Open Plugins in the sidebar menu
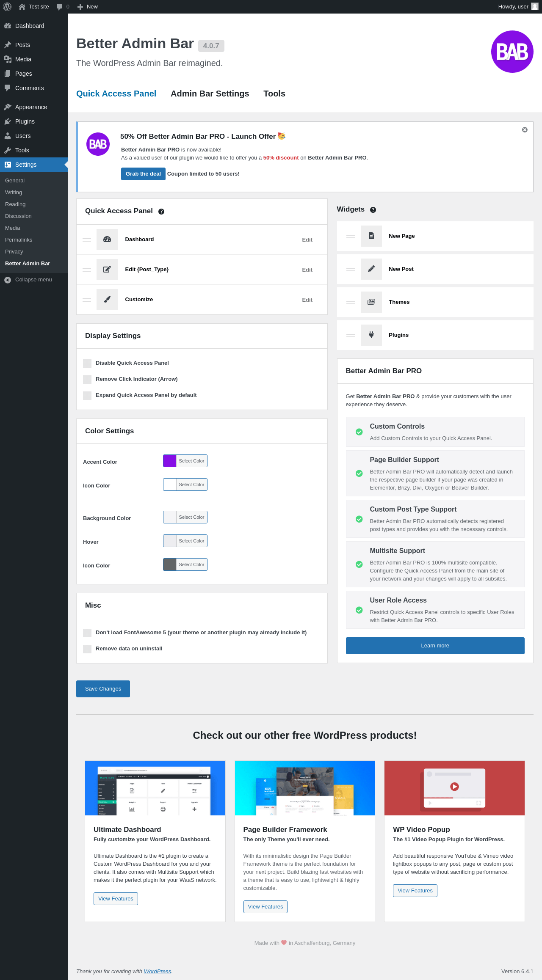Image resolution: width=542 pixels, height=980 pixels. point(34,121)
